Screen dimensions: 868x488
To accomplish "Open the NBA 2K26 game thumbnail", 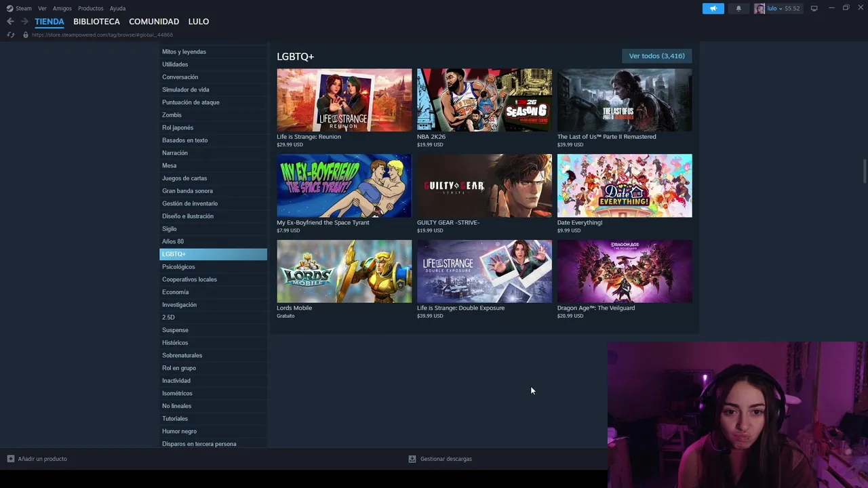I will (x=484, y=100).
